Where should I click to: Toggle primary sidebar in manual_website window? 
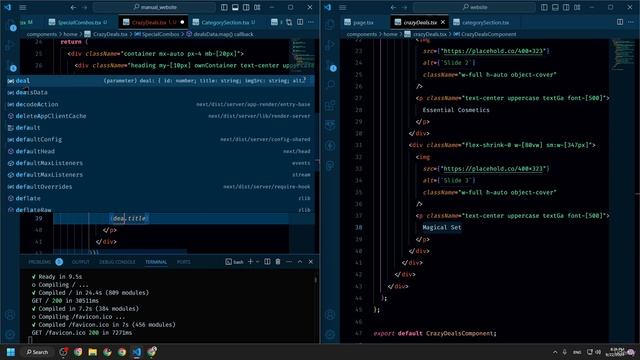[224, 7]
